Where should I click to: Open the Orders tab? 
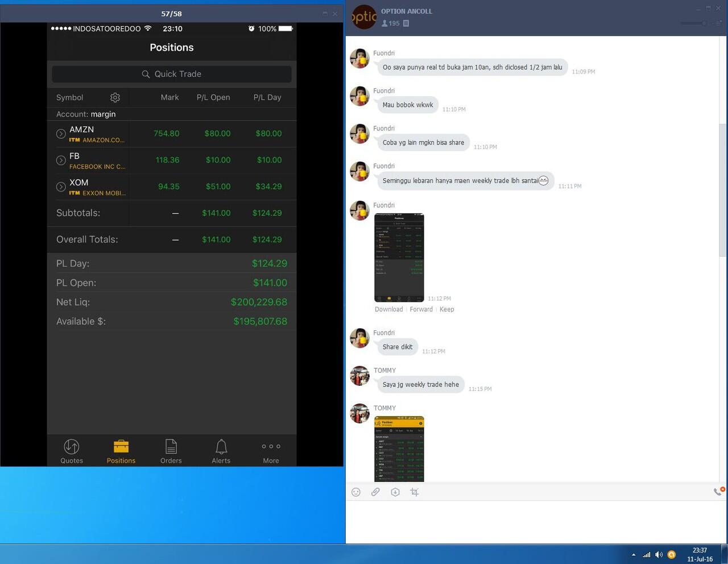(171, 452)
